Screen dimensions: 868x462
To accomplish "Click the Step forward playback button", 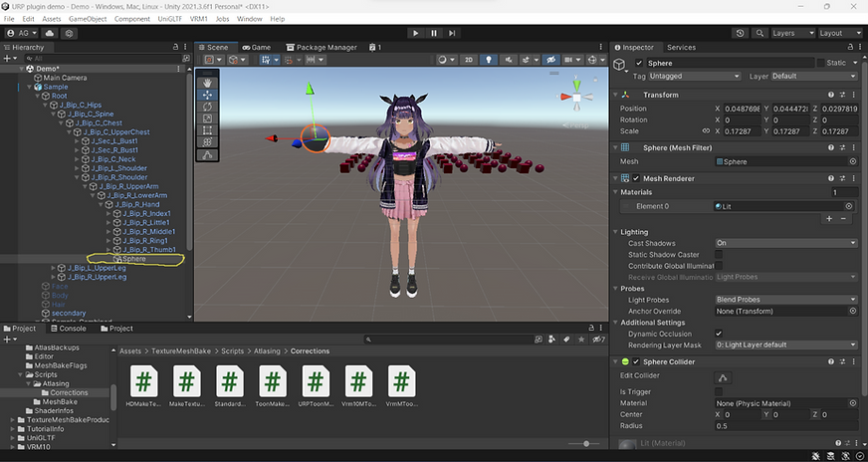I will [x=452, y=33].
